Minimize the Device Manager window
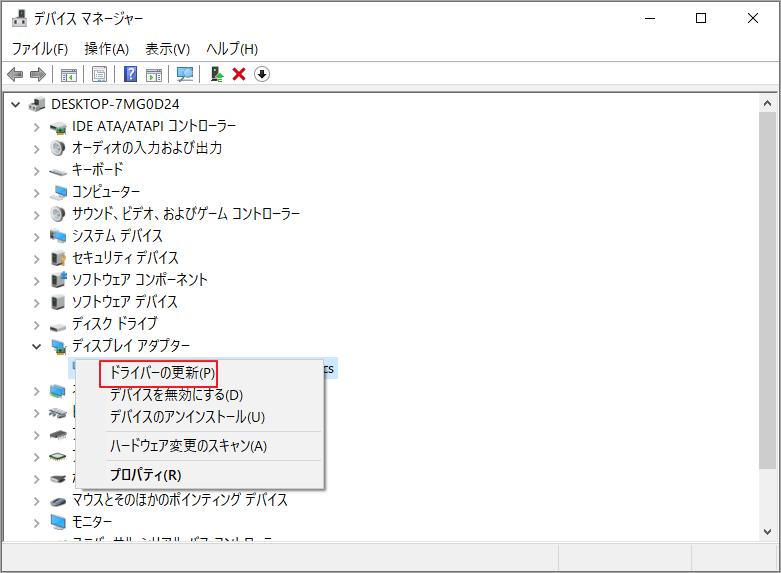This screenshot has height=573, width=781. pyautogui.click(x=650, y=18)
